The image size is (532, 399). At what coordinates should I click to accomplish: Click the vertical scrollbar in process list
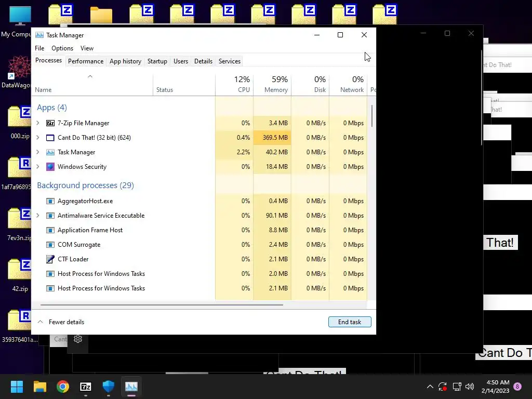tap(372, 116)
